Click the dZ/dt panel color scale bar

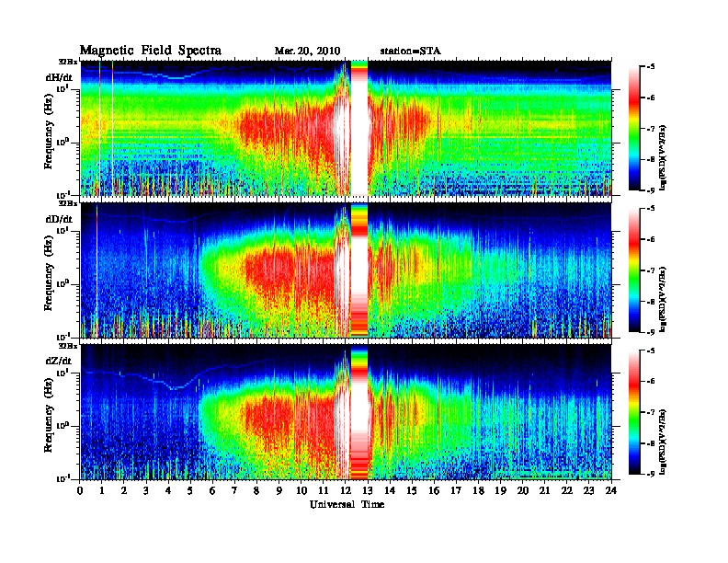coord(634,412)
